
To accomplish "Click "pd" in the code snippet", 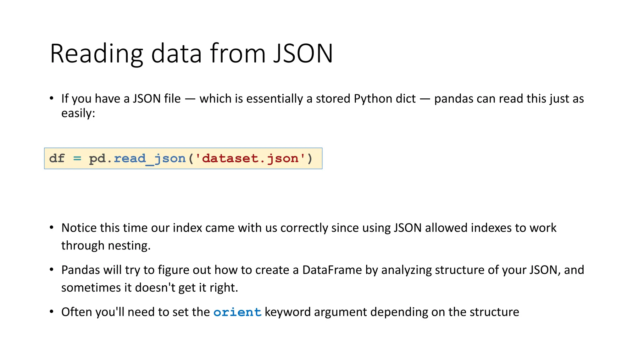I will [x=97, y=158].
